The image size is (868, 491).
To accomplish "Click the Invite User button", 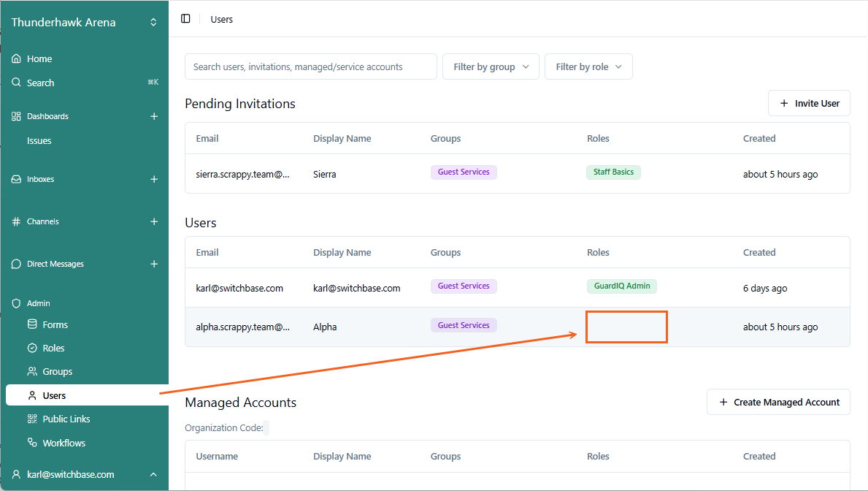I will pos(809,103).
